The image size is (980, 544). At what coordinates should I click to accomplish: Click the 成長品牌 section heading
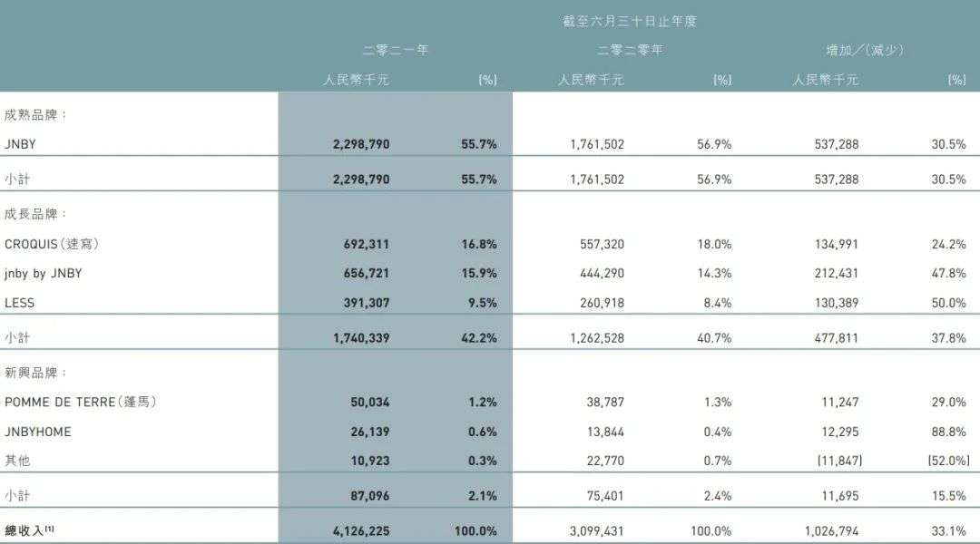pos(36,215)
